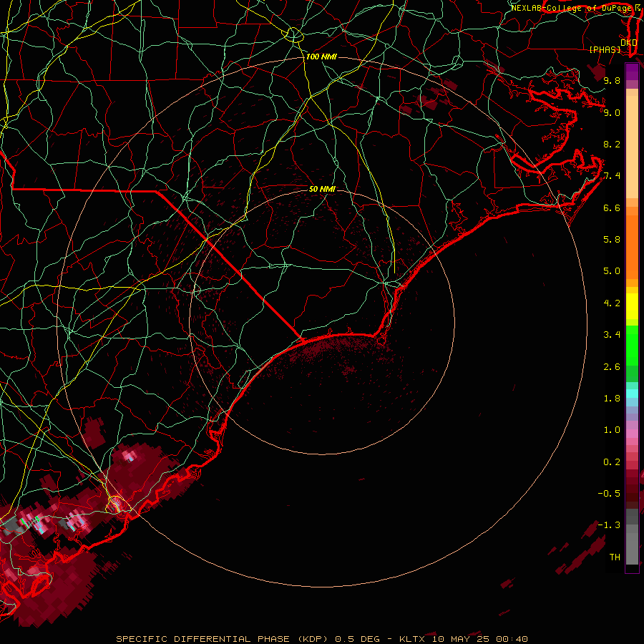
Task: Click the [PHAS] unit label
Action: tap(605, 50)
